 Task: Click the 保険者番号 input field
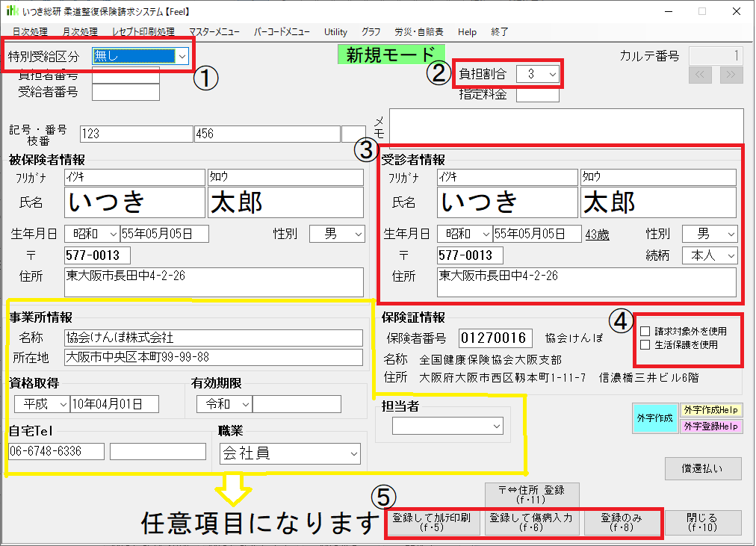[x=495, y=338]
